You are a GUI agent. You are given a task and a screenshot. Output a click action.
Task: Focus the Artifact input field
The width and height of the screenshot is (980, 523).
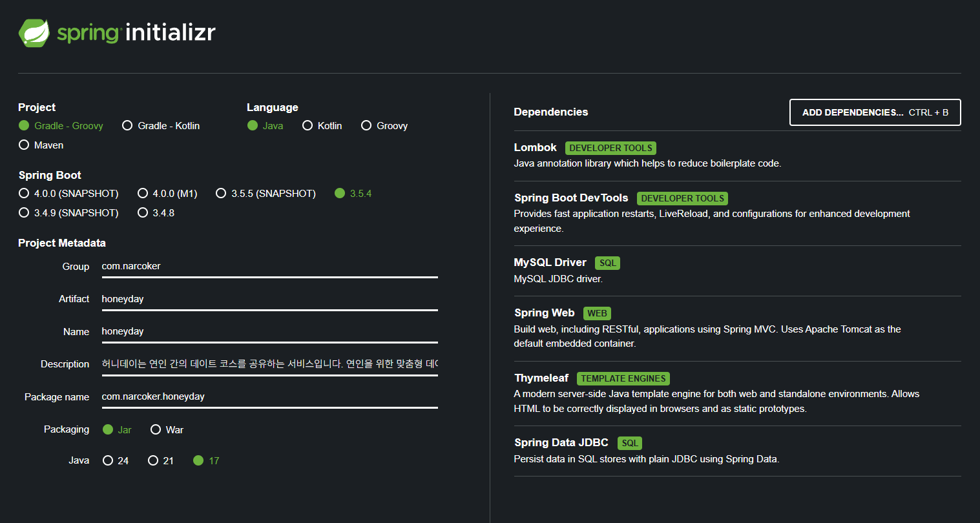(269, 300)
